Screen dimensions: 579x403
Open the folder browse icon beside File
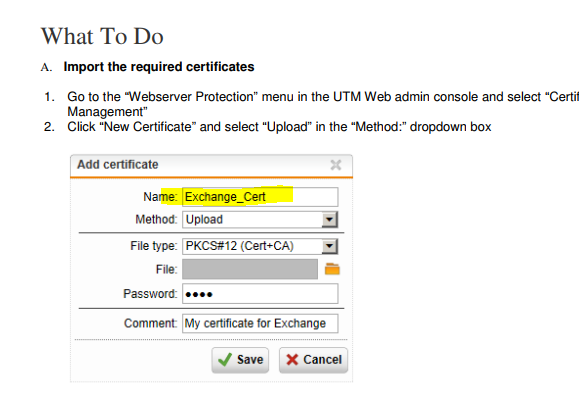coord(332,269)
